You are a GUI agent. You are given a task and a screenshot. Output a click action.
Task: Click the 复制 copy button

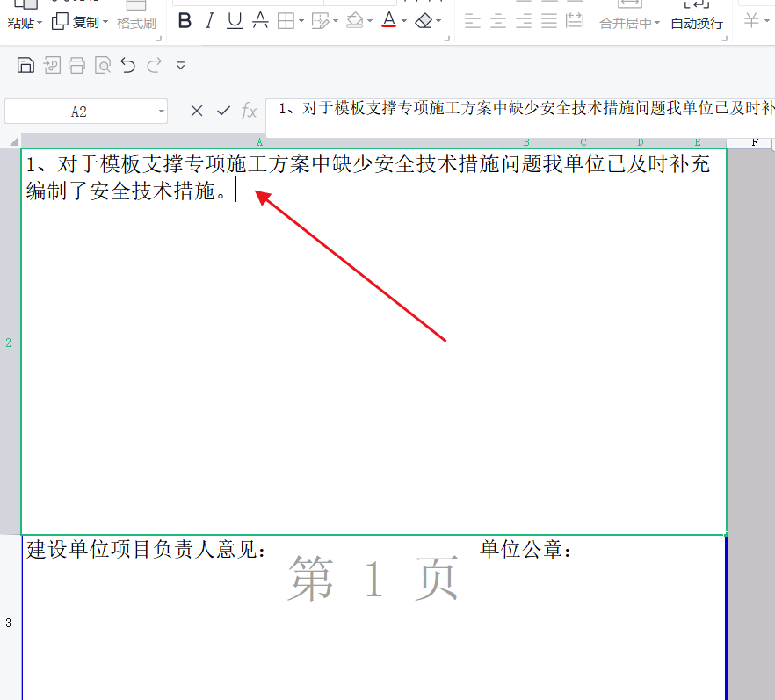(76, 22)
